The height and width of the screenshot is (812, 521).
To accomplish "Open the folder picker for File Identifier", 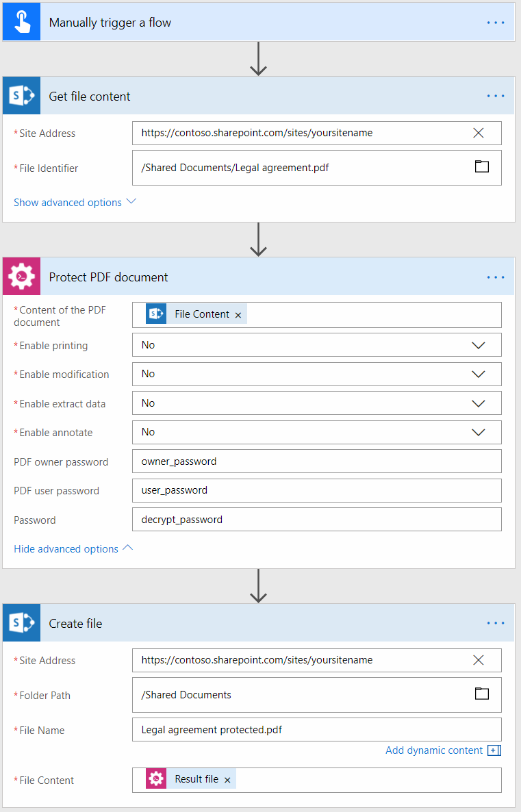I will [481, 166].
